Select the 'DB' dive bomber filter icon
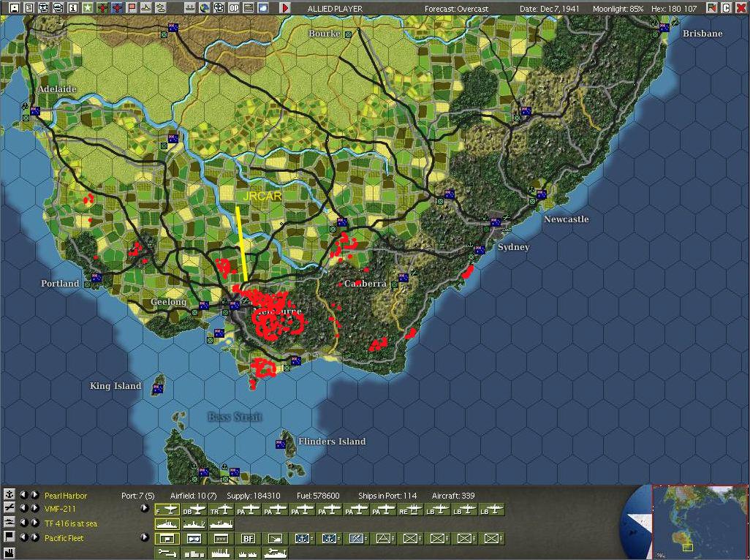This screenshot has width=750, height=560. pos(194,510)
